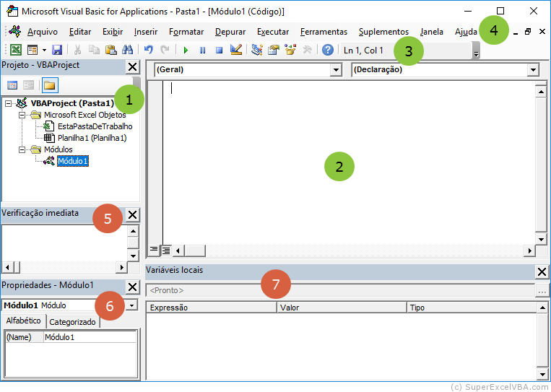Click the Expressão column header
The image size is (551, 392).
point(212,308)
